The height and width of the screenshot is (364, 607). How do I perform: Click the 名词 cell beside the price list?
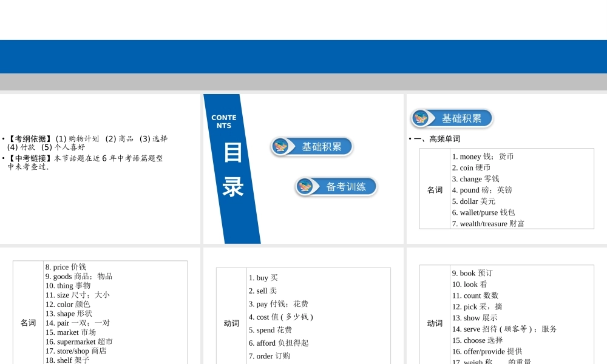(29, 323)
